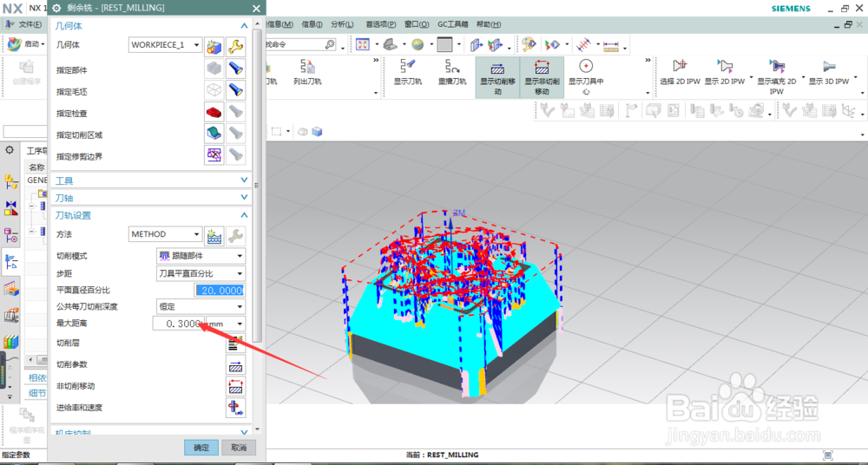868x465 pixels.
Task: Click the 名称 column header in the navigator
Action: point(36,167)
